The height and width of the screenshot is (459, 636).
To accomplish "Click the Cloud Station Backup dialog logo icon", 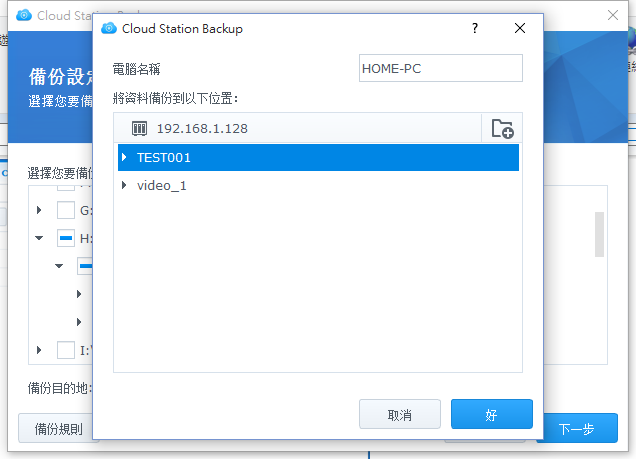I will pyautogui.click(x=109, y=28).
